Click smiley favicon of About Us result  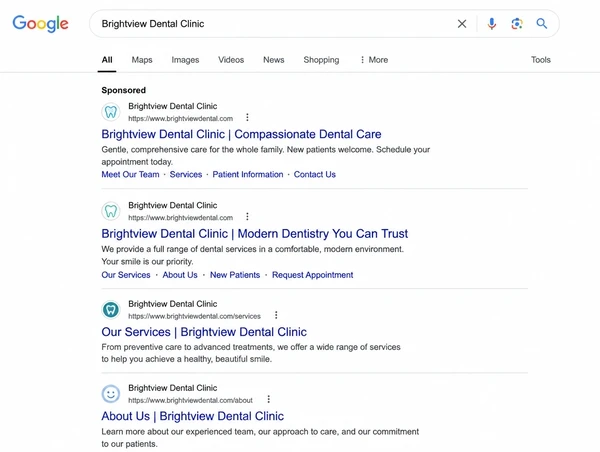point(111,393)
